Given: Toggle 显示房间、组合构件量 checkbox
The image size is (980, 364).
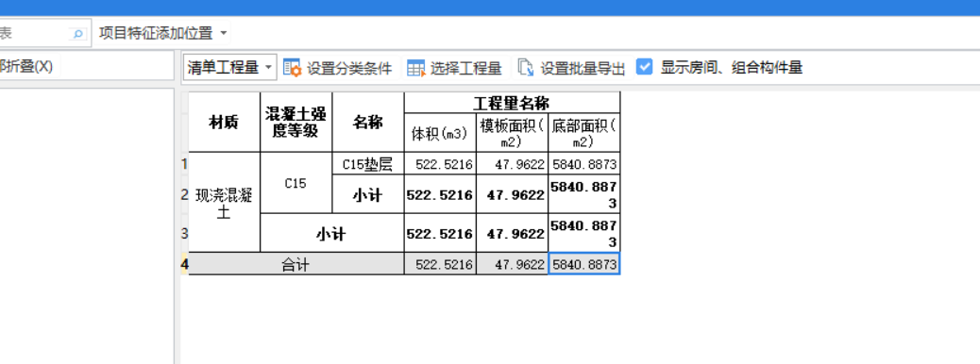Looking at the screenshot, I should click(645, 67).
